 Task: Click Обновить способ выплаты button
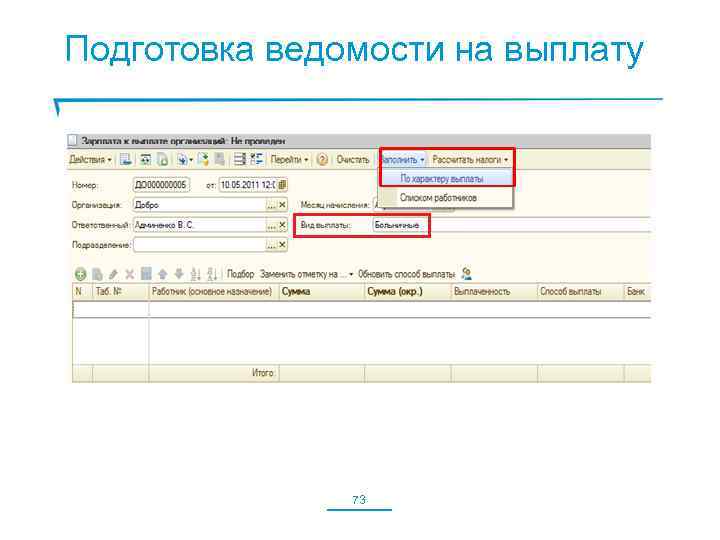406,274
